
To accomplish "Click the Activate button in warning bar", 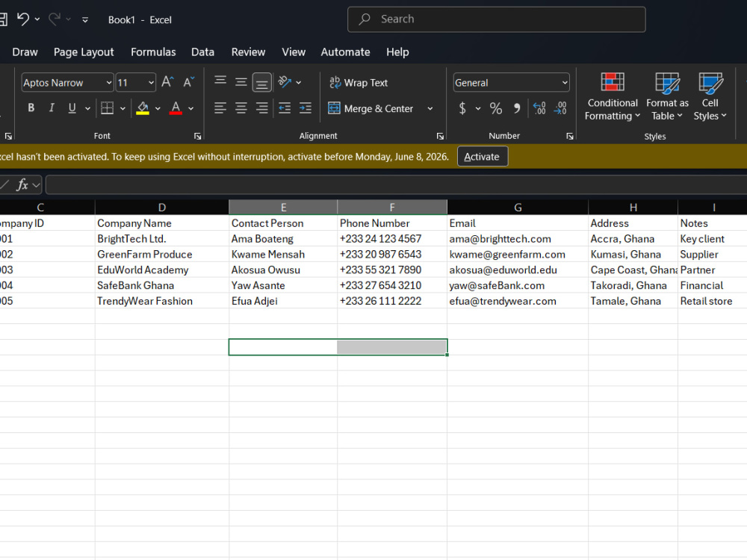I will pyautogui.click(x=482, y=157).
